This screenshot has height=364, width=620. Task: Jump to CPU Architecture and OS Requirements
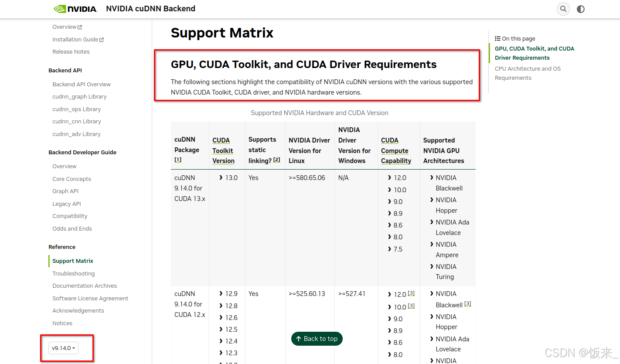point(528,73)
